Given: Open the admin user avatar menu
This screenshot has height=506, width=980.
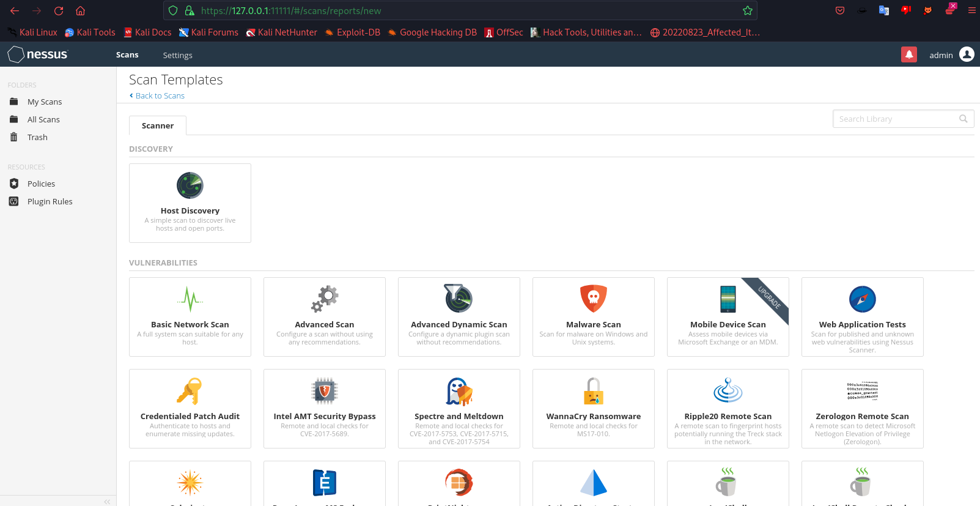Looking at the screenshot, I should pyautogui.click(x=967, y=54).
